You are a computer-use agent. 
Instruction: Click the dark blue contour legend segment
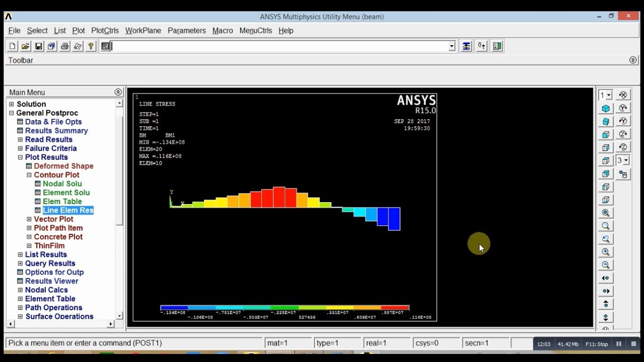click(174, 308)
